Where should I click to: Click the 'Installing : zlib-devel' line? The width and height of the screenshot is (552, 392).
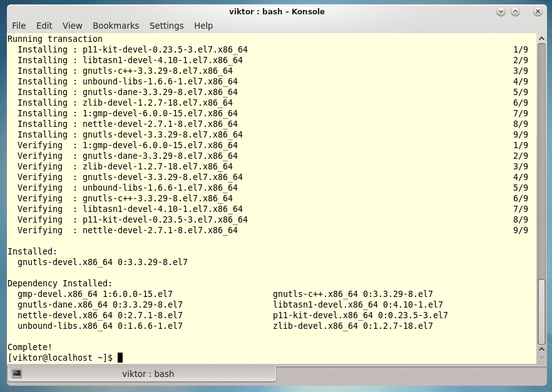125,103
